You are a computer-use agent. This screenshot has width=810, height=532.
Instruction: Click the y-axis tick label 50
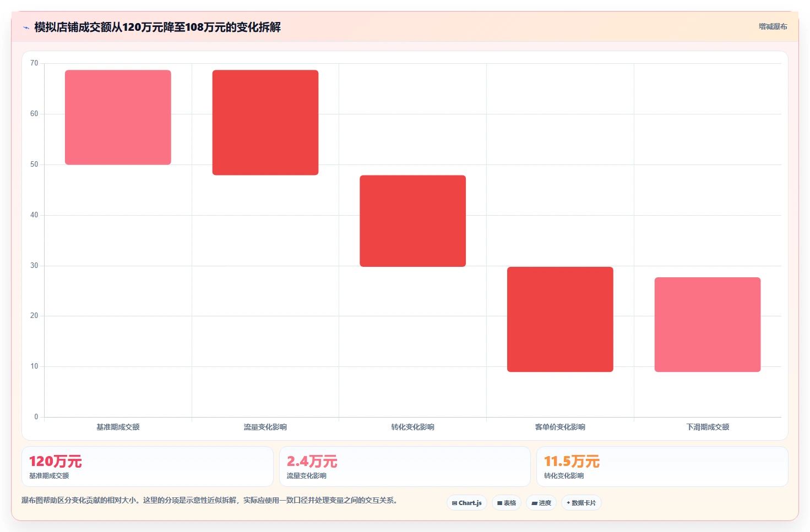click(x=34, y=164)
